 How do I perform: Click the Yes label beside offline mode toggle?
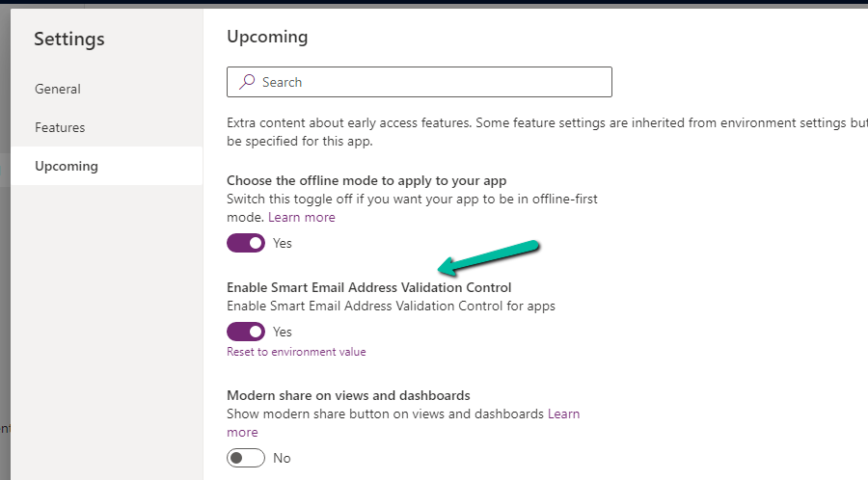click(283, 243)
